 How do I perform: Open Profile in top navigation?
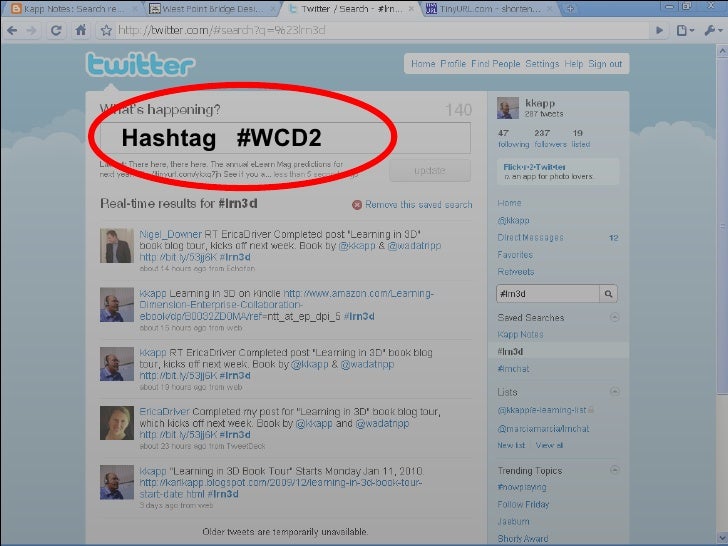click(x=453, y=64)
